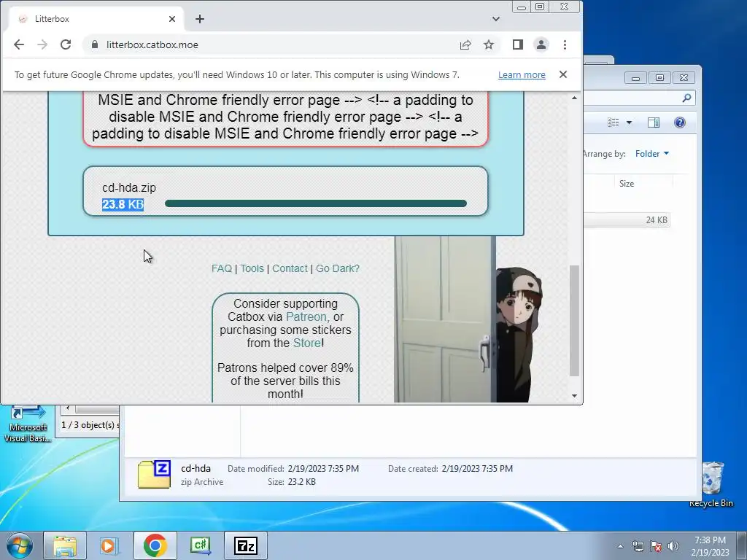This screenshot has width=747, height=560.
Task: Share this page via Chrome share icon
Action: coord(465,44)
